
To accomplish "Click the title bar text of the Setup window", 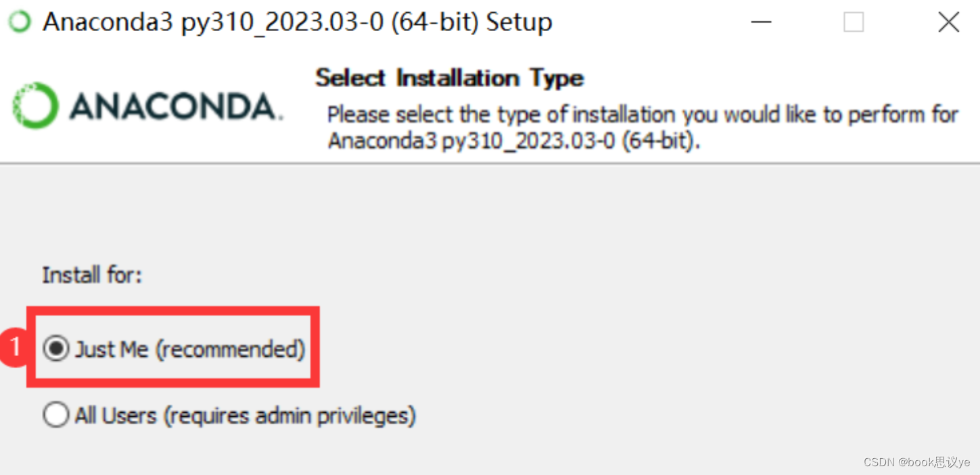I will pyautogui.click(x=298, y=21).
